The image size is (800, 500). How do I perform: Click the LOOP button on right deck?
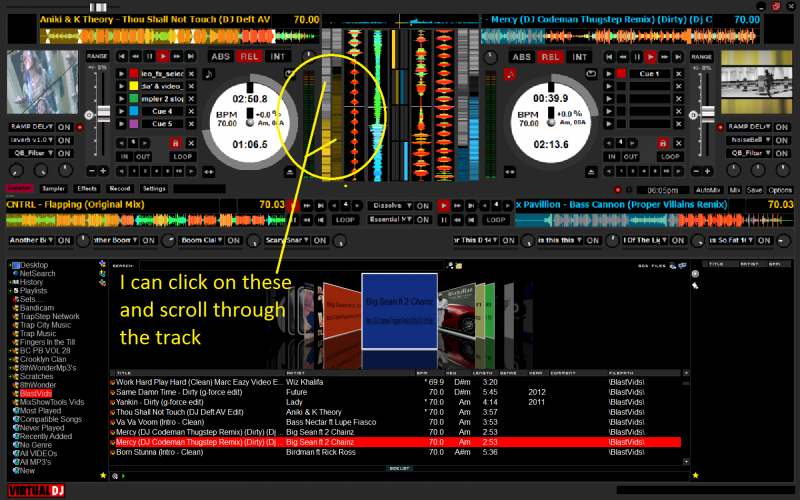click(670, 157)
